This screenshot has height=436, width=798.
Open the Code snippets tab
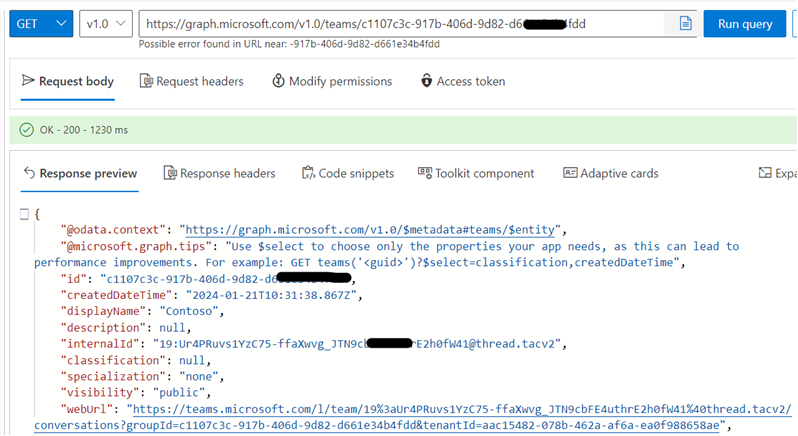tap(348, 174)
